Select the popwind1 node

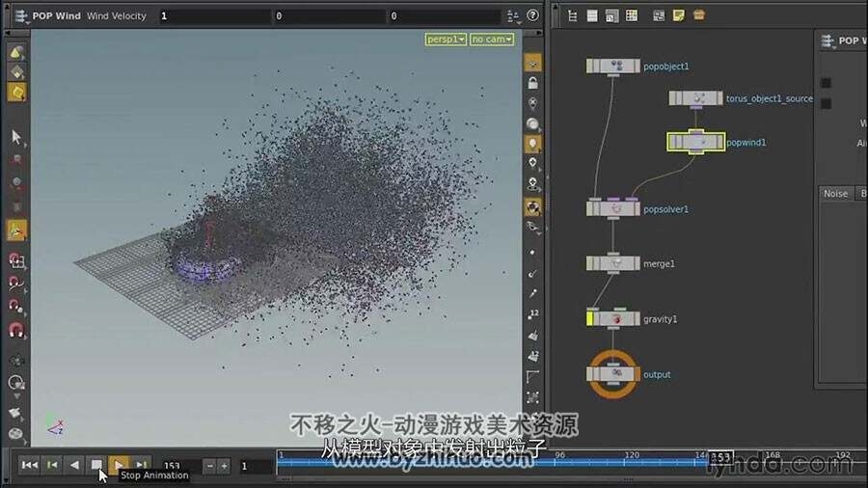coord(695,142)
